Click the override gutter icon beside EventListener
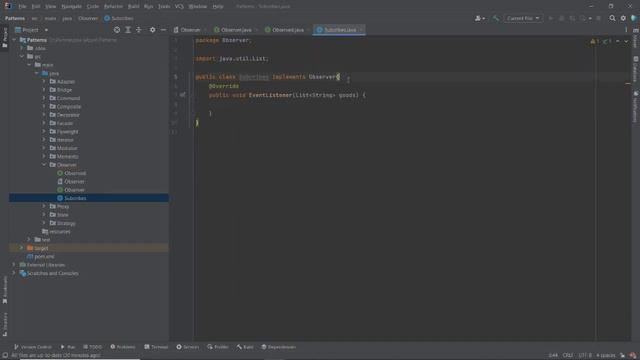640x360 pixels. point(182,95)
